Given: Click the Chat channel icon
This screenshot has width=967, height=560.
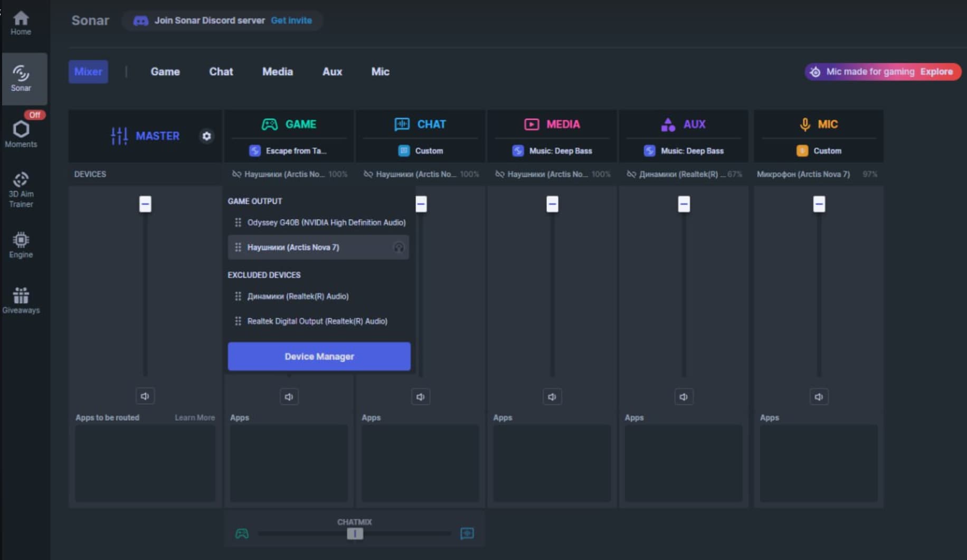Looking at the screenshot, I should coord(402,125).
